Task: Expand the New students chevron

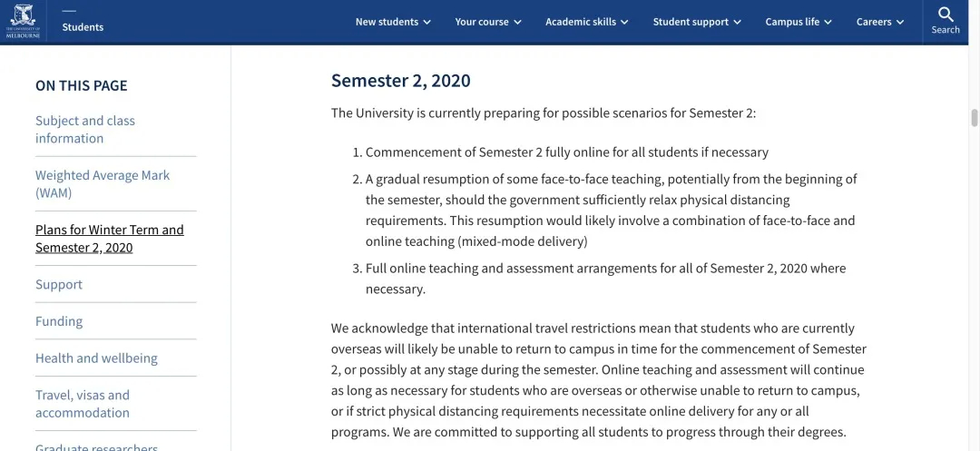Action: [x=426, y=22]
